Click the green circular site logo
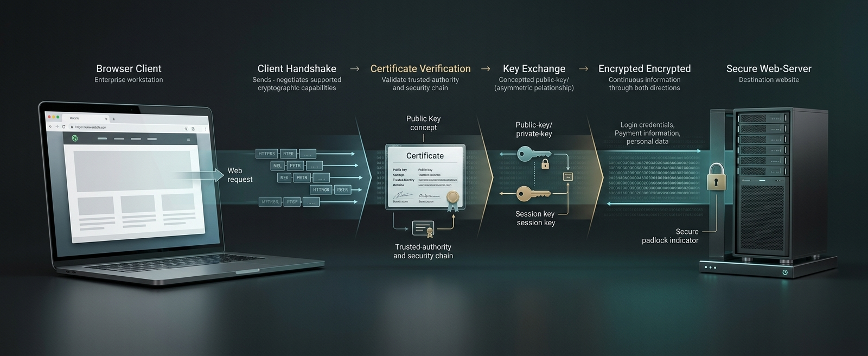Viewport: 868px width, 356px height. pyautogui.click(x=75, y=138)
